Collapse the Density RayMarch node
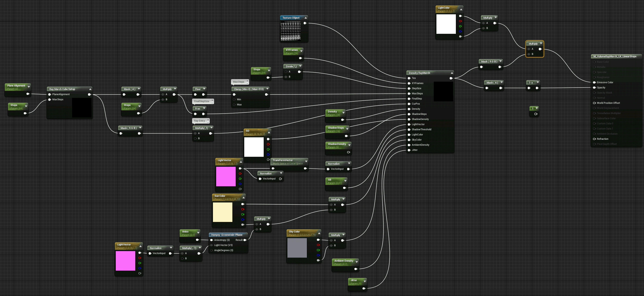The height and width of the screenshot is (296, 644). click(452, 73)
